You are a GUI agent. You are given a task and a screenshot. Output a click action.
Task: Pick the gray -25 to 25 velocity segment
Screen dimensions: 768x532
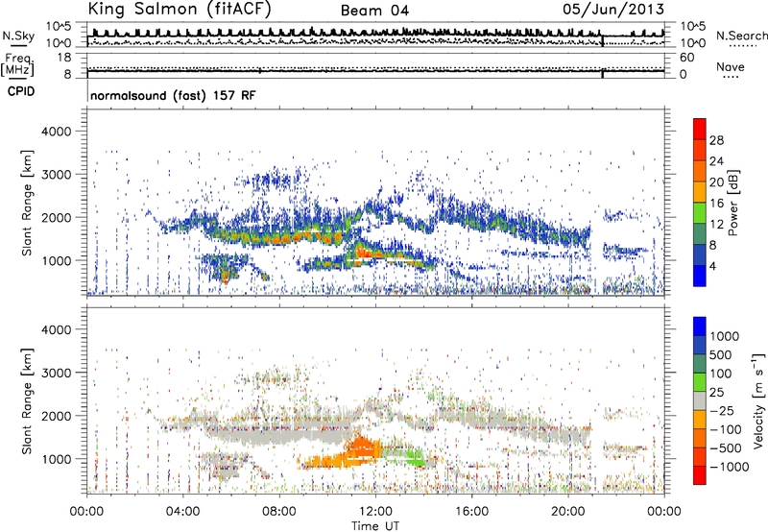tap(700, 400)
